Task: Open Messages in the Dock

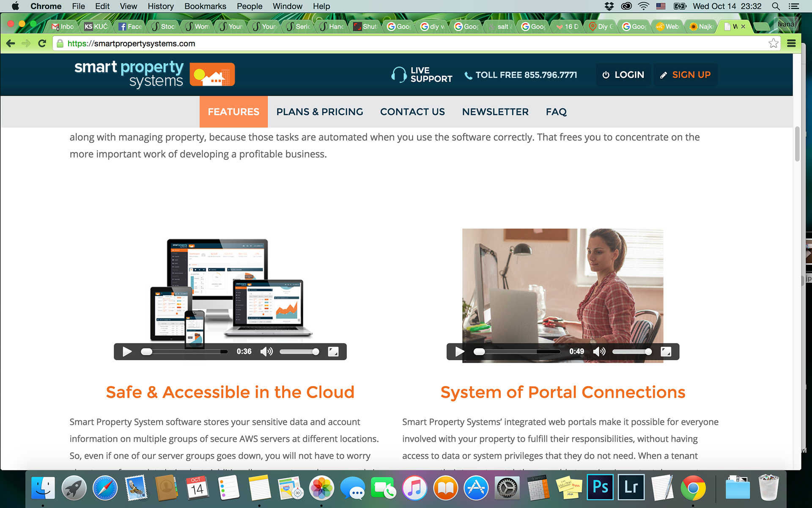Action: coord(353,488)
